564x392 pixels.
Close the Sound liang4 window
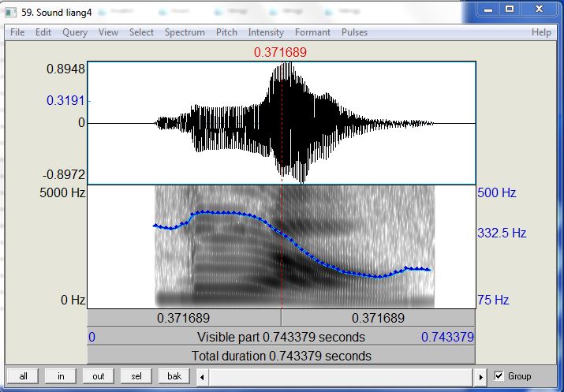point(539,9)
